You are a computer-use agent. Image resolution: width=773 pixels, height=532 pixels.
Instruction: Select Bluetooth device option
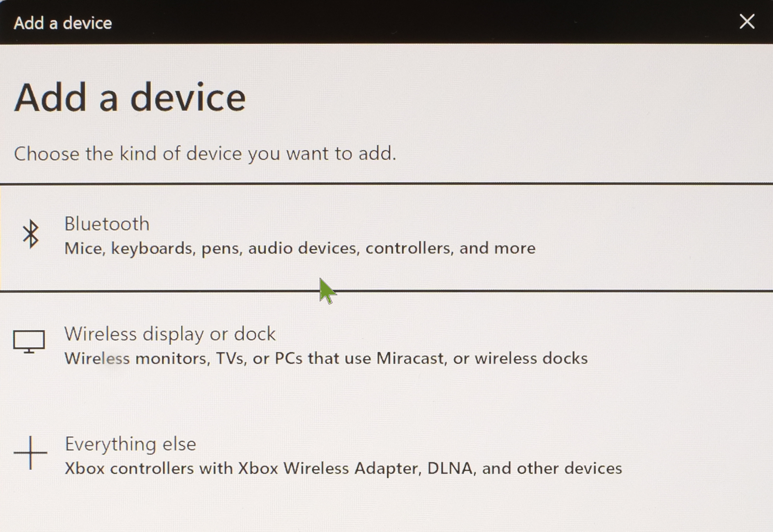click(x=386, y=235)
